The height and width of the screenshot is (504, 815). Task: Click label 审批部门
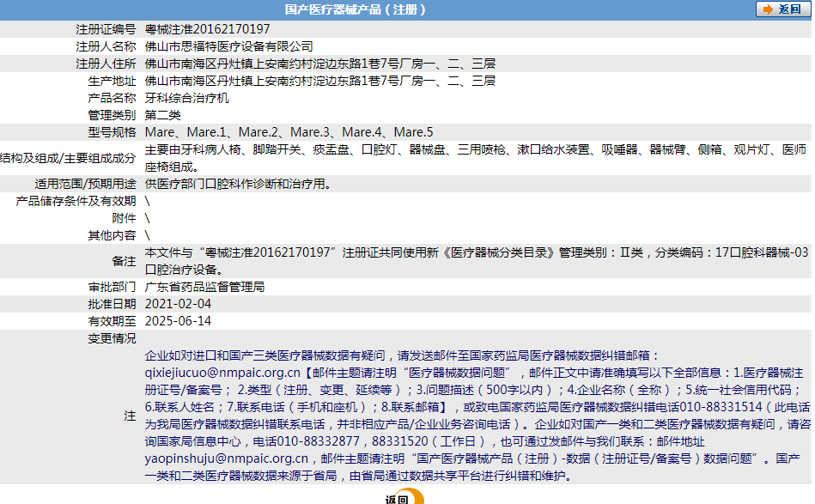[112, 286]
